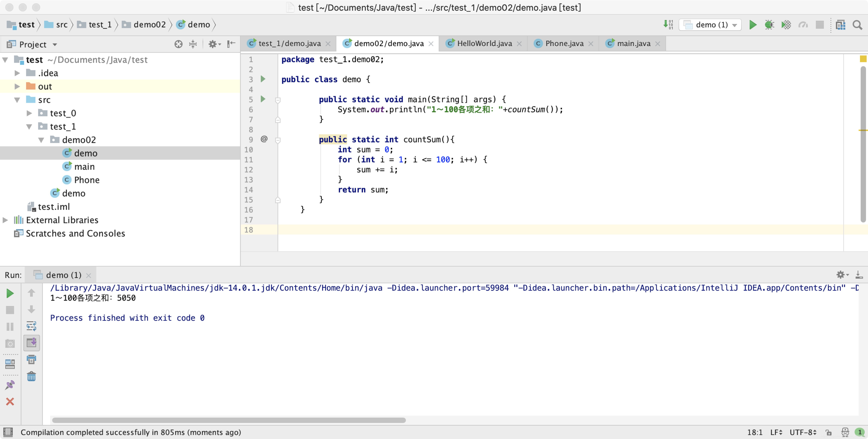Collapse the src folder
This screenshot has width=868, height=439.
(17, 100)
